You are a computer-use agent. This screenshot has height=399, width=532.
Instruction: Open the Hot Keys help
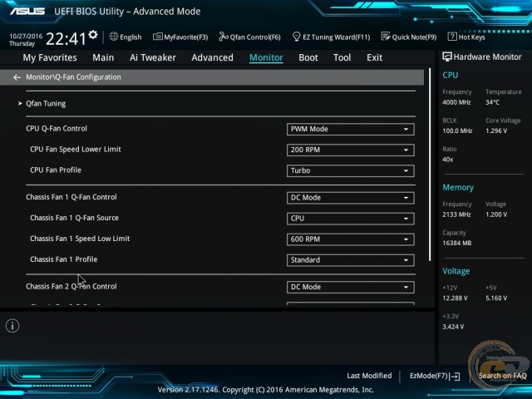click(466, 37)
